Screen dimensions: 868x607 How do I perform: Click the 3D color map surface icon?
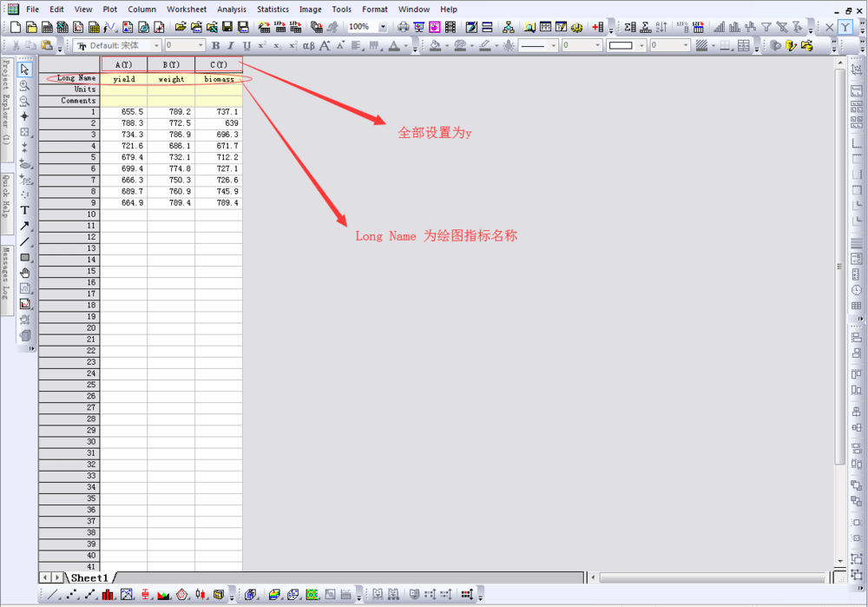point(274,594)
